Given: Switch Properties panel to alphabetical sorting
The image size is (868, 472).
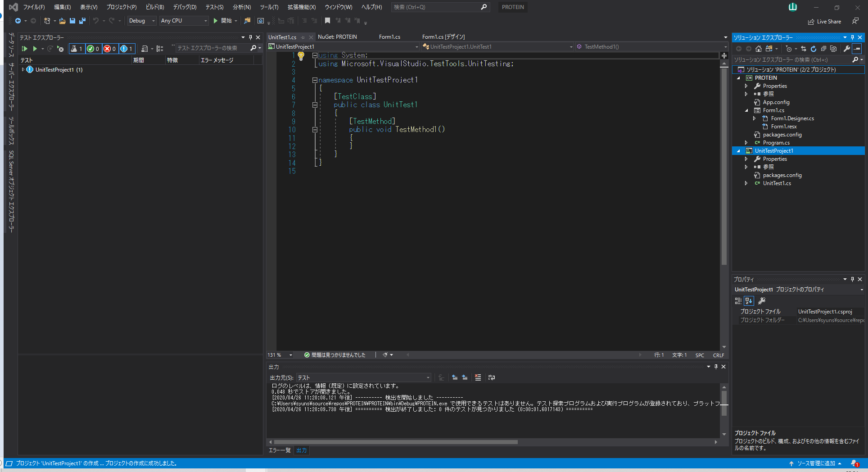Looking at the screenshot, I should point(749,301).
